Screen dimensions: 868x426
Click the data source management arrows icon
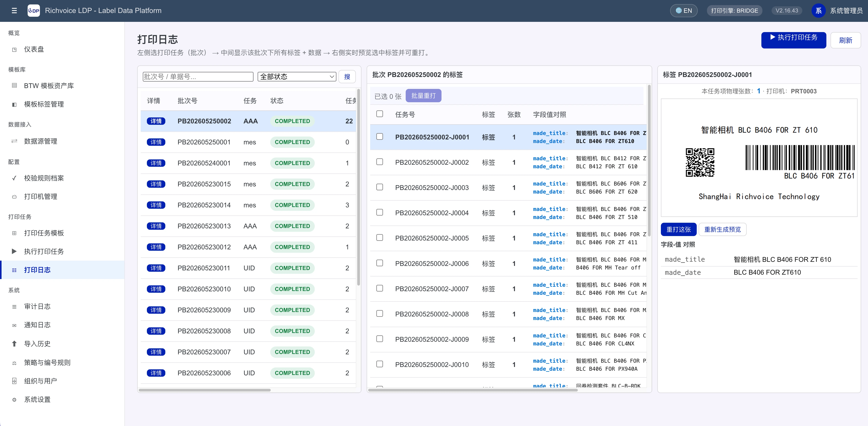[x=14, y=141]
